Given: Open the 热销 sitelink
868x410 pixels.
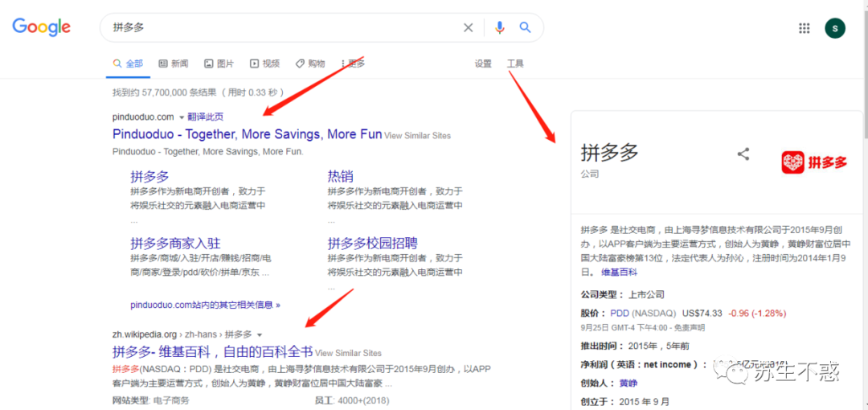Looking at the screenshot, I should pyautogui.click(x=341, y=177).
